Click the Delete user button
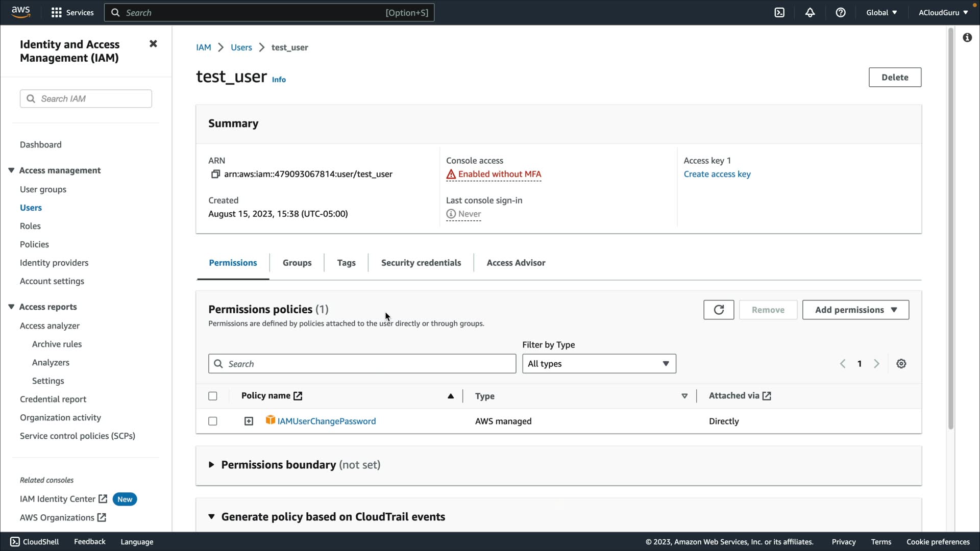 (x=894, y=78)
